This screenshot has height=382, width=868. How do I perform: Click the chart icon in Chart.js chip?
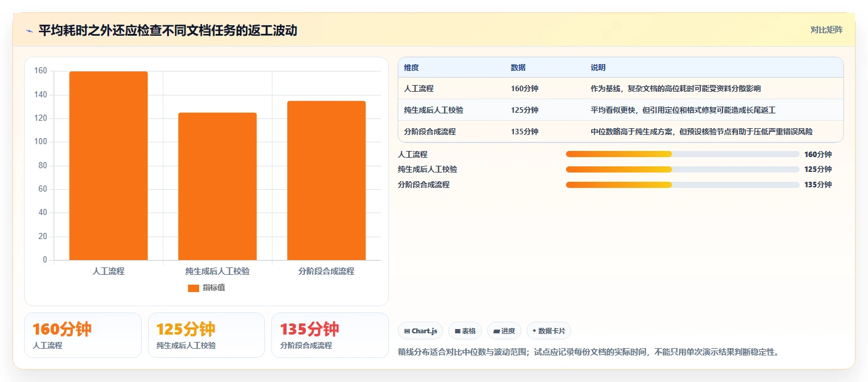[407, 331]
